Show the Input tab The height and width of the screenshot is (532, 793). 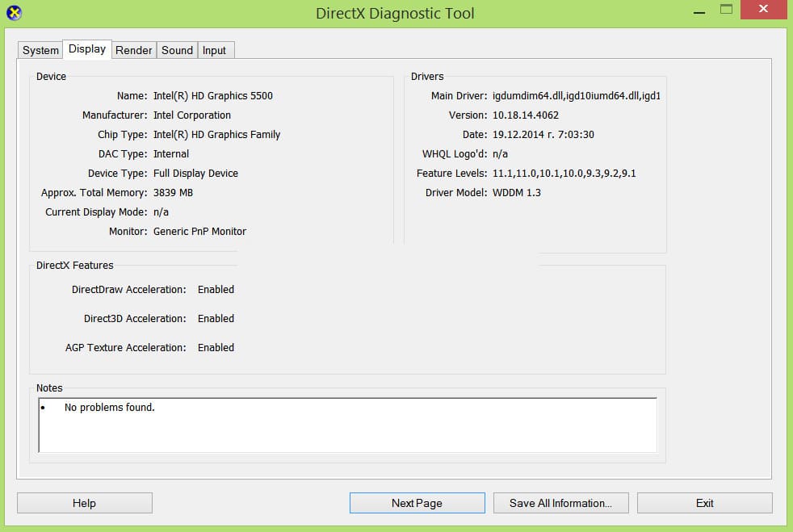[214, 50]
